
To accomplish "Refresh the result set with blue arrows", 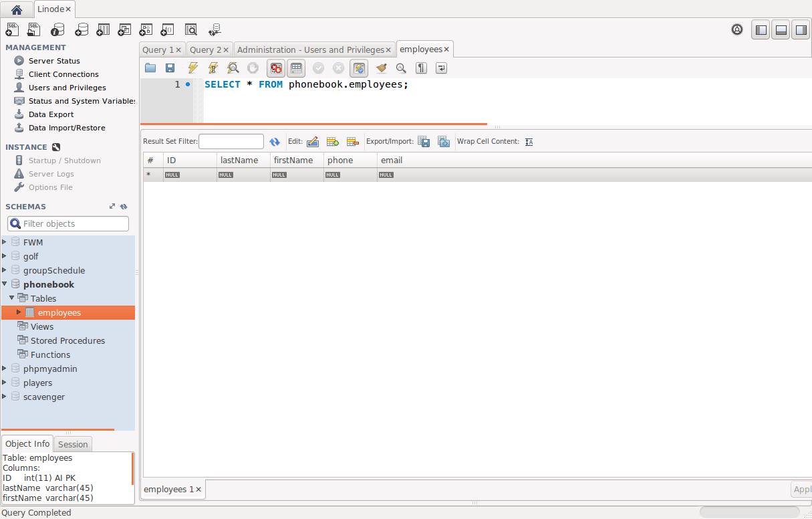I will [275, 142].
